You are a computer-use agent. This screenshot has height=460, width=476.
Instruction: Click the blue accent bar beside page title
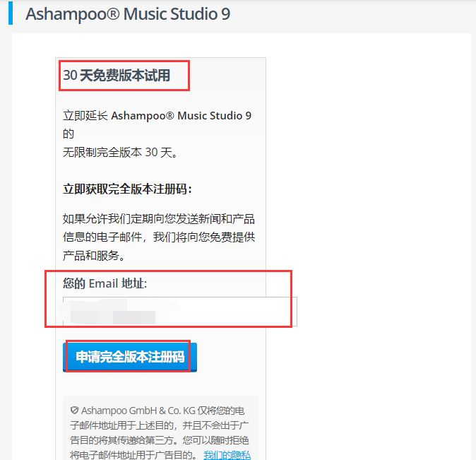[x=11, y=13]
